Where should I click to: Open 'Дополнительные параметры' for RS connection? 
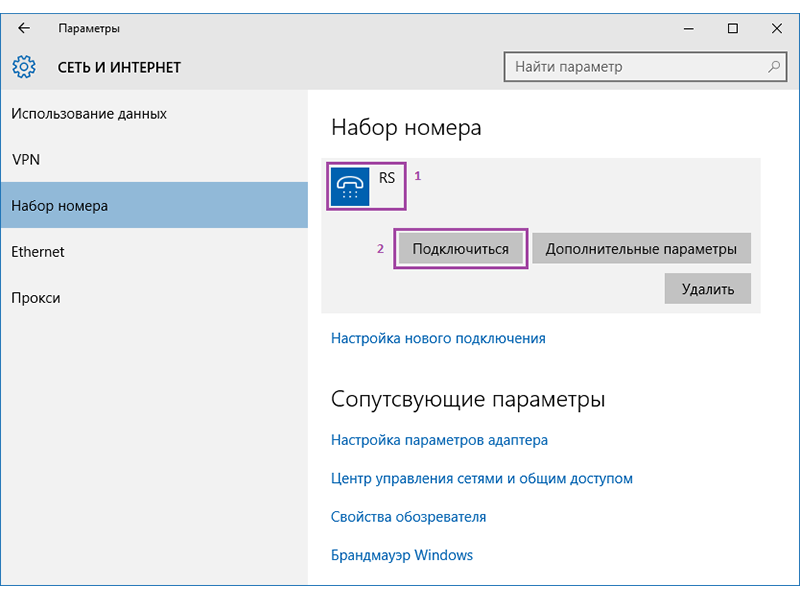(641, 249)
